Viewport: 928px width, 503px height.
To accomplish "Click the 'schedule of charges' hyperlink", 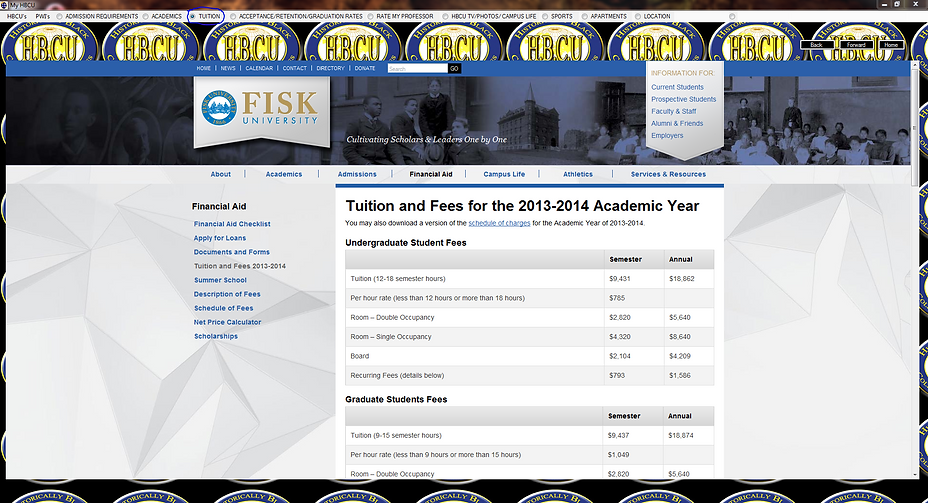I will [x=499, y=223].
